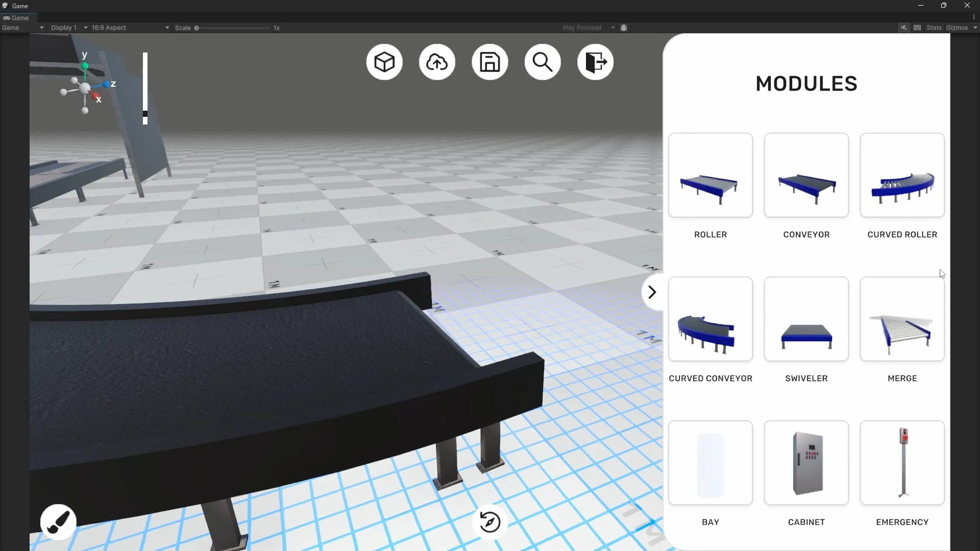Click the cloud upload icon
The width and height of the screenshot is (980, 551).
[x=437, y=62]
